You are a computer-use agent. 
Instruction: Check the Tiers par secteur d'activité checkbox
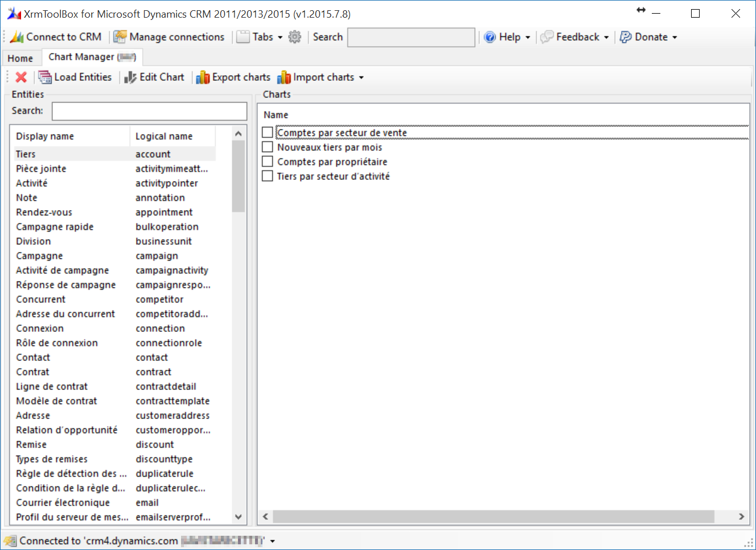click(x=268, y=176)
